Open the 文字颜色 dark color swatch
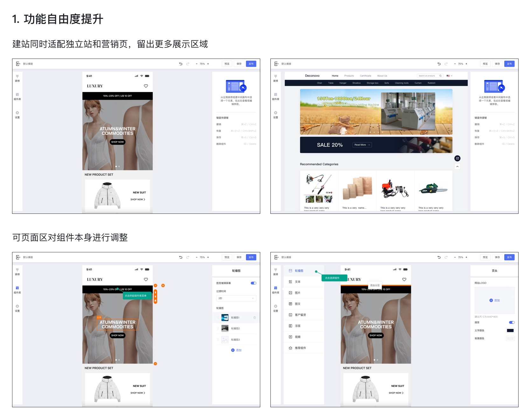This screenshot has height=420, width=530. 510,331
